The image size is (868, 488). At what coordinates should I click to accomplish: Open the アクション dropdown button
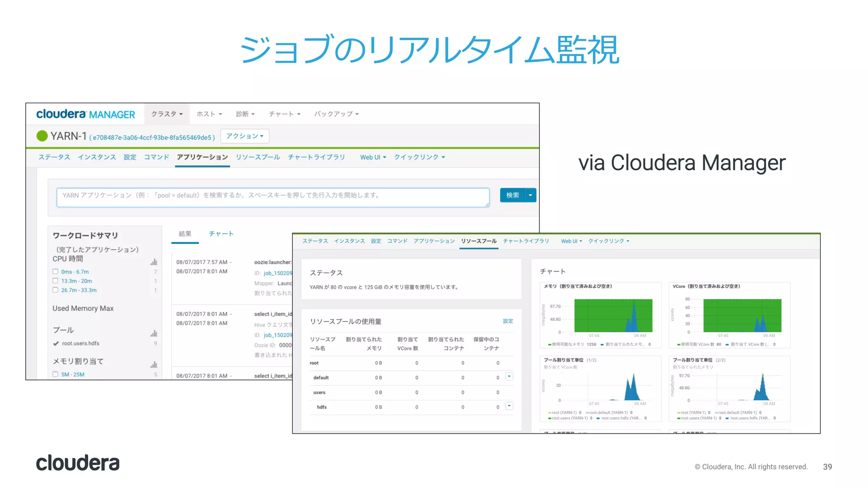tap(245, 136)
